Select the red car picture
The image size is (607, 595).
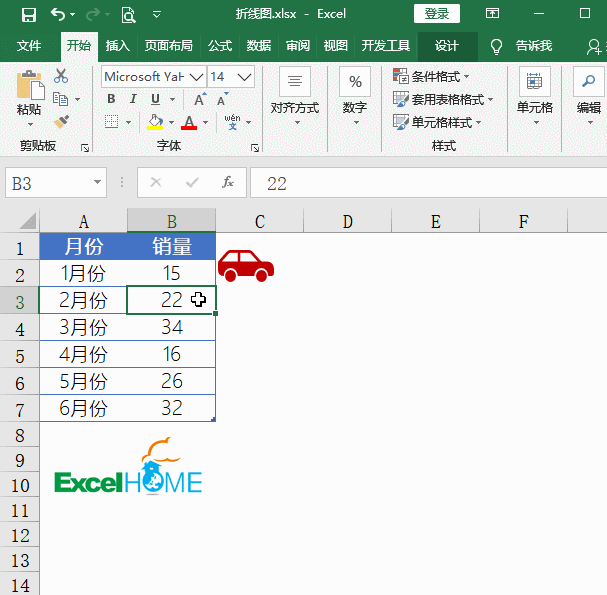pos(246,266)
